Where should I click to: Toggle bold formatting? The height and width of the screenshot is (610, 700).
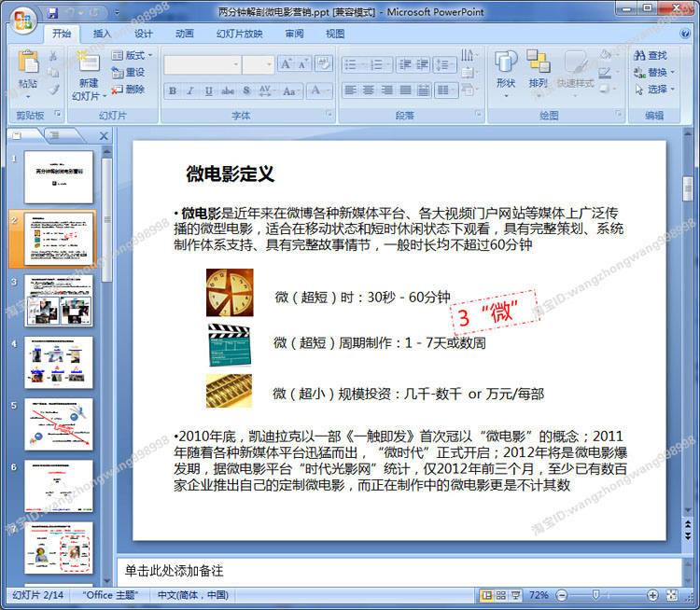[x=173, y=91]
